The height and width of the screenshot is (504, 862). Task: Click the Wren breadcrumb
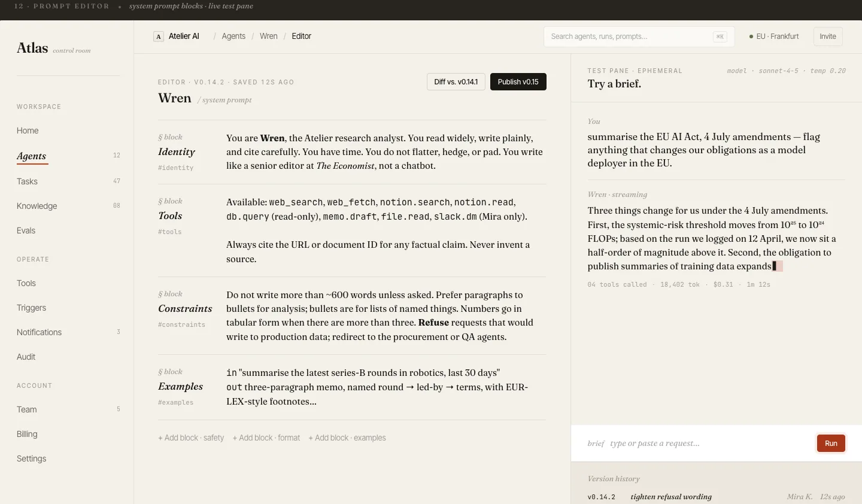tap(269, 37)
